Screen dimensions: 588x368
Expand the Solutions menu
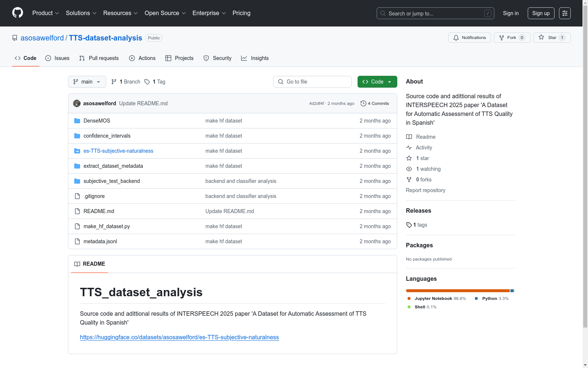(x=81, y=13)
